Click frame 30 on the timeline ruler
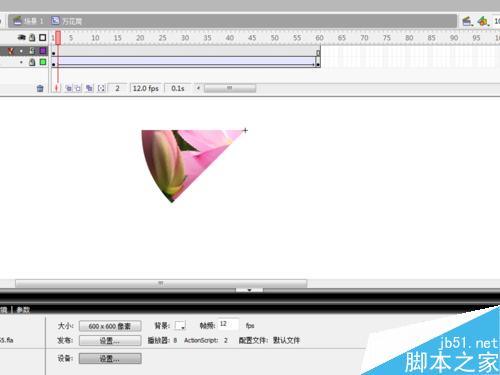 coord(185,38)
